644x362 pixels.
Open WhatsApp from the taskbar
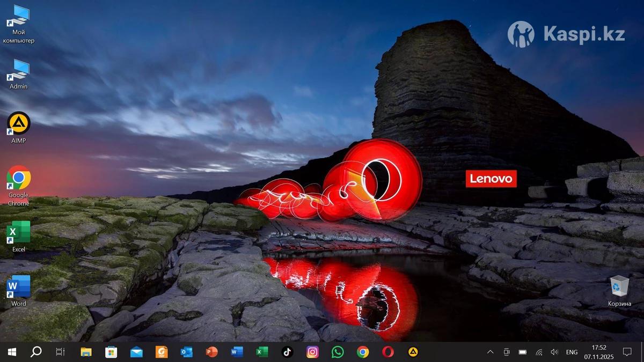click(x=338, y=352)
